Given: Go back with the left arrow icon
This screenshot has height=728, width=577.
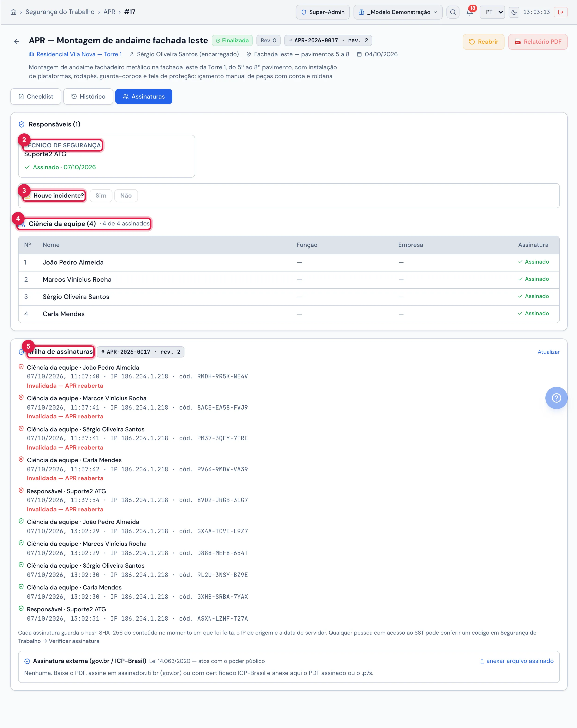Looking at the screenshot, I should click(16, 42).
